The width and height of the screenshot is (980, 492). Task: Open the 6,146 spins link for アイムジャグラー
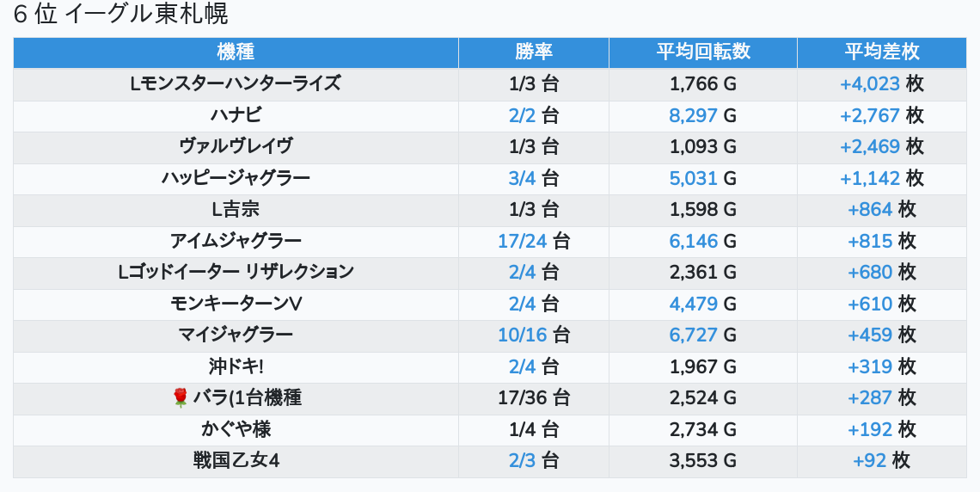click(693, 241)
